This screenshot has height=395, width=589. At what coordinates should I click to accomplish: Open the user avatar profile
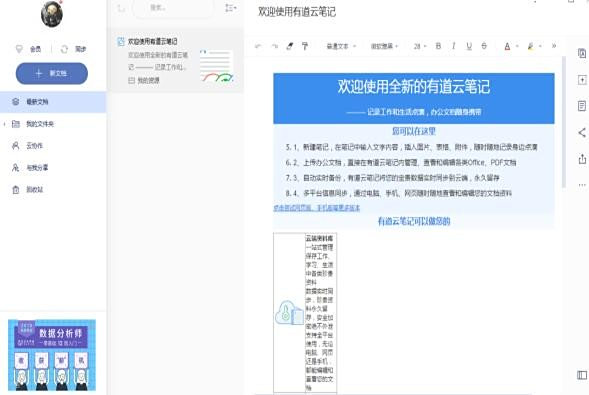tap(52, 14)
